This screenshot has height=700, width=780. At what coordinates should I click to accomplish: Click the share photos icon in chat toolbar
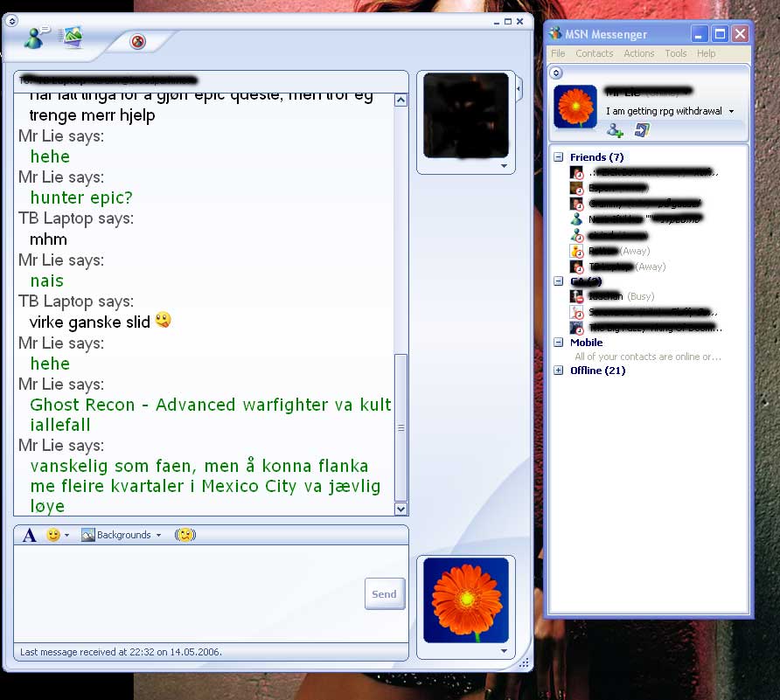71,38
